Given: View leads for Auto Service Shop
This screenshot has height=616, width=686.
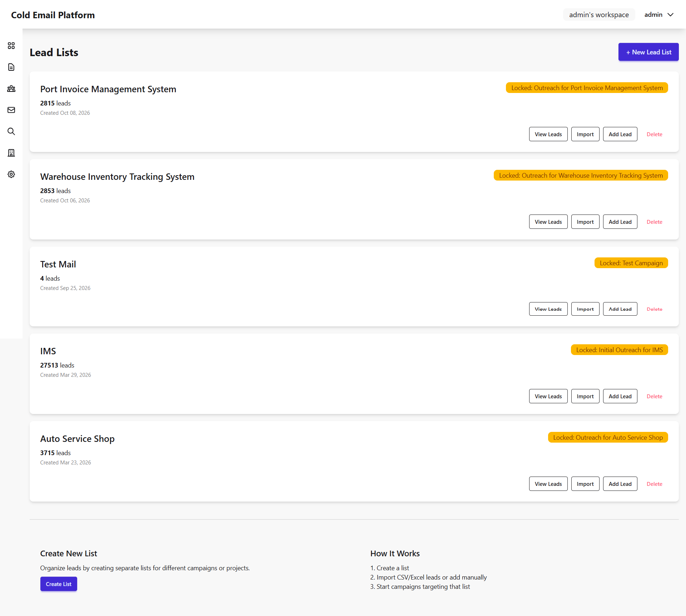Looking at the screenshot, I should (548, 484).
